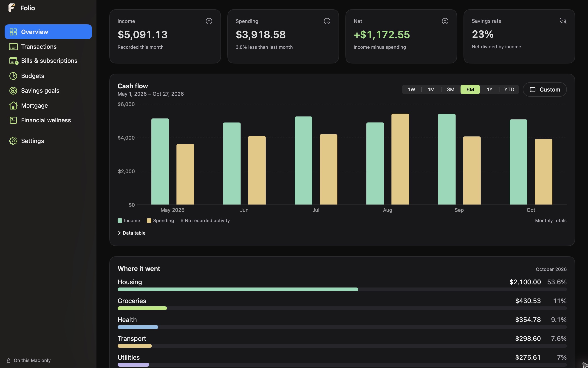Click the Budgets pie chart icon
The height and width of the screenshot is (368, 588).
click(x=13, y=76)
